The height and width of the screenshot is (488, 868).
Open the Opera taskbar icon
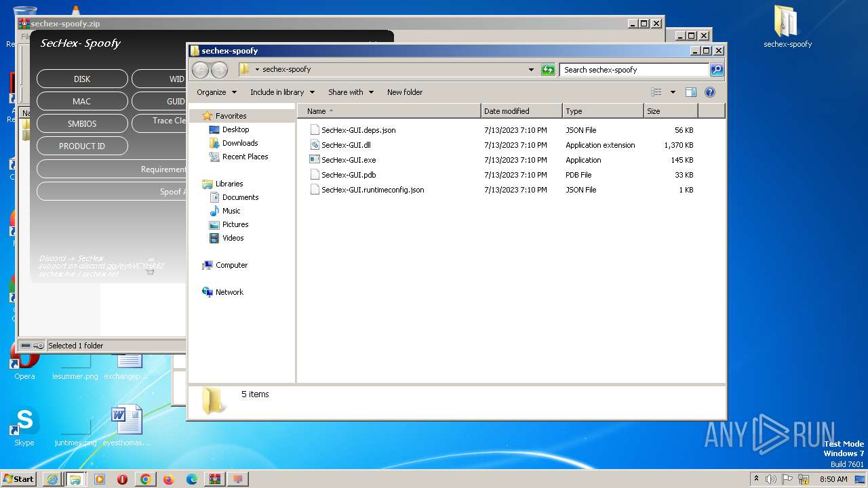point(122,479)
